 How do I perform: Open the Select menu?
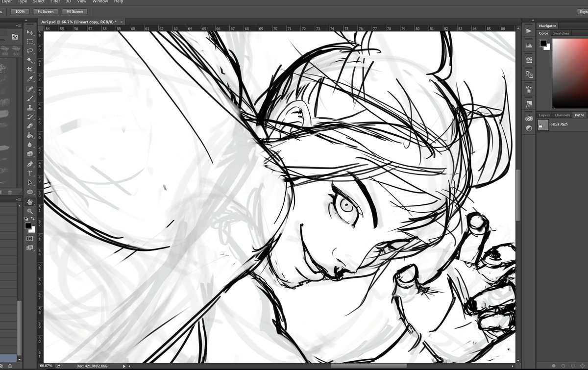tap(39, 2)
